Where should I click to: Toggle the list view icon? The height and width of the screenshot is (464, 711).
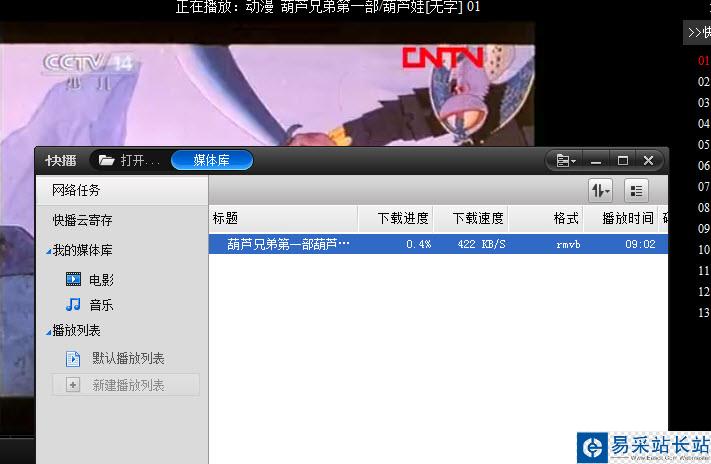tap(636, 190)
